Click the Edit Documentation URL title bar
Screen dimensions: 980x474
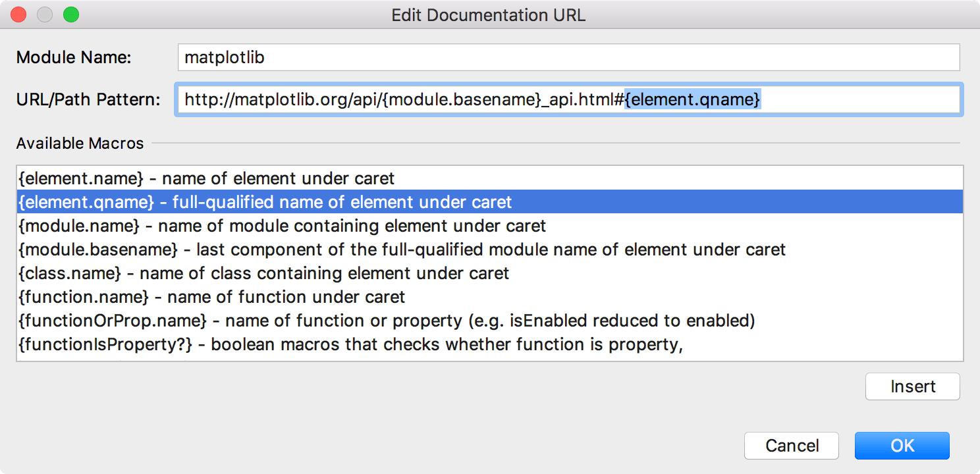tap(489, 15)
